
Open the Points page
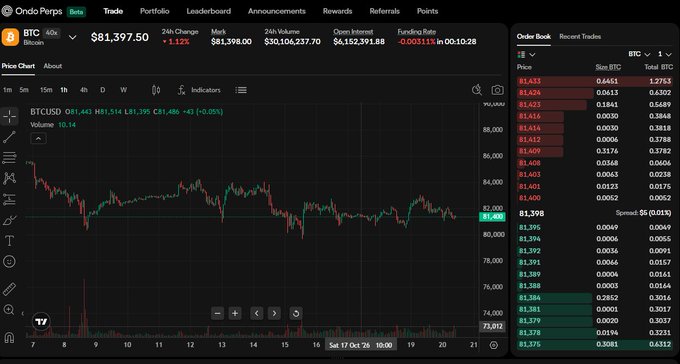[427, 11]
